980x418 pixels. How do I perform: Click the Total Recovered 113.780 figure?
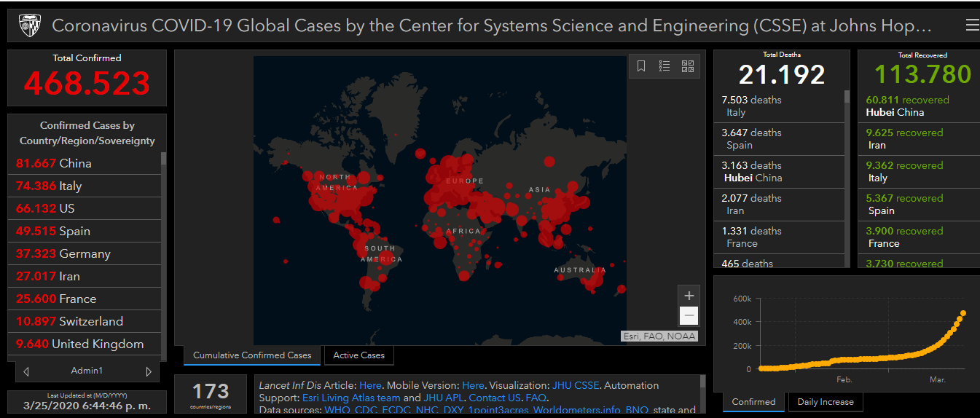click(922, 74)
